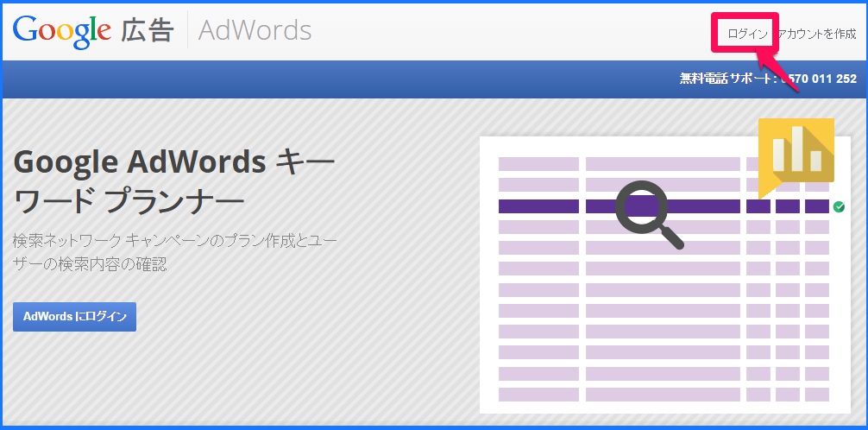Select the アカウントを作成 link
Screen dimensions: 868x430
pyautogui.click(x=817, y=34)
